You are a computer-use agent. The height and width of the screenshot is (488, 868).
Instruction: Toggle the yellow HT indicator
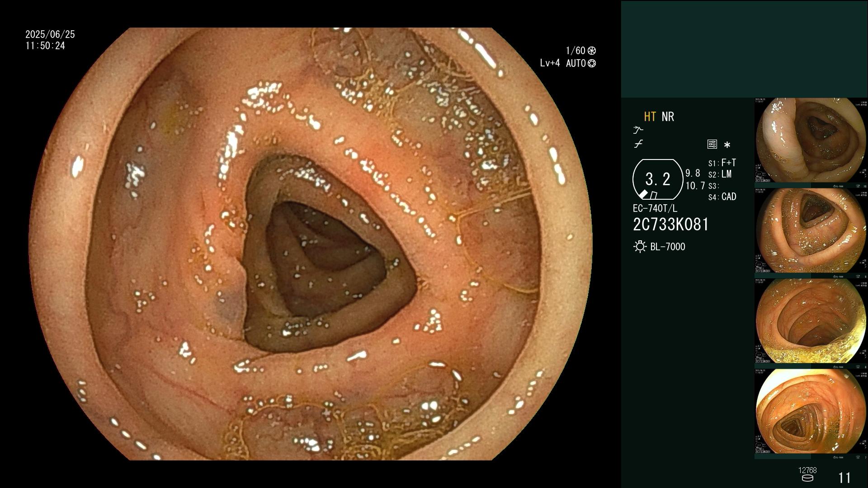(650, 117)
